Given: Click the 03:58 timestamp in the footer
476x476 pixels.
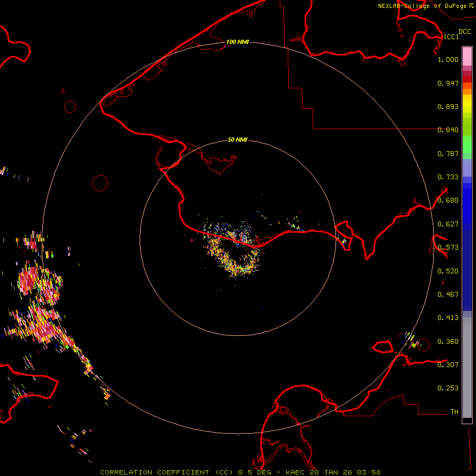Looking at the screenshot, I should (x=369, y=472).
